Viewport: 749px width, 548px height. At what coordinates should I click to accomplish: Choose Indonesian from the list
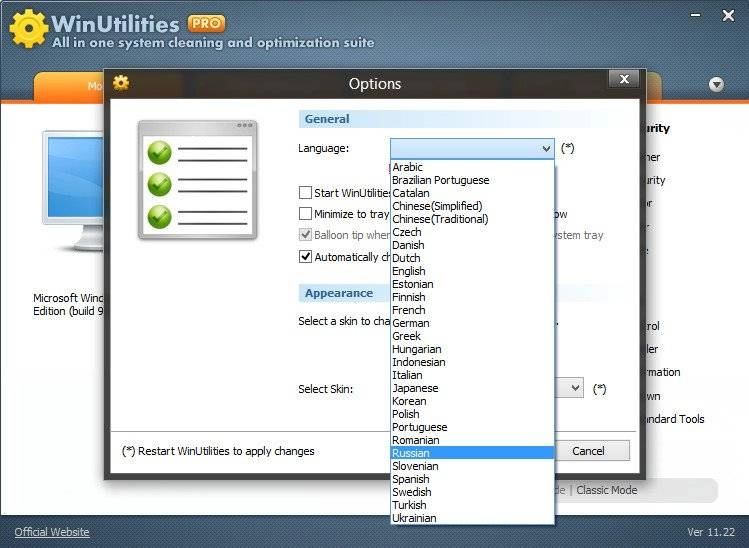point(472,362)
